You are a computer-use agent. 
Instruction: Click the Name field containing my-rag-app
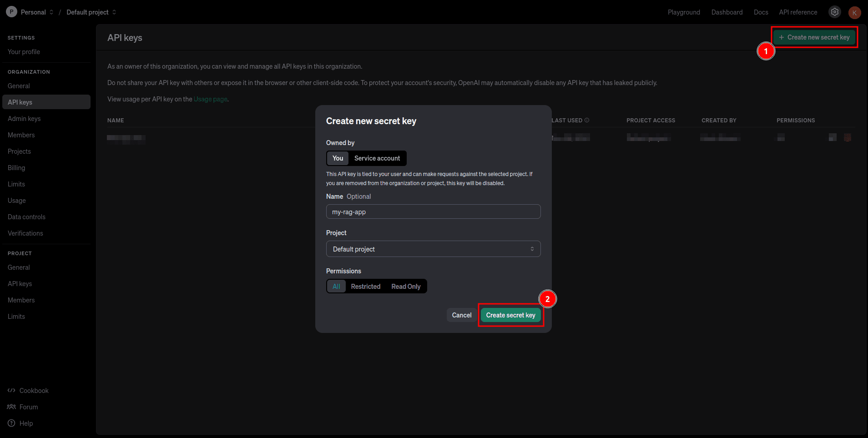pos(433,211)
